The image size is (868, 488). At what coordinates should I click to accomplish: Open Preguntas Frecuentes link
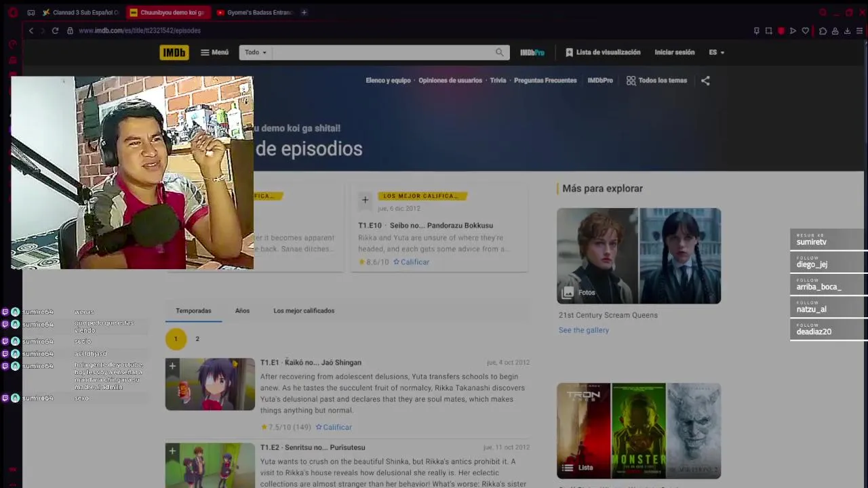545,80
